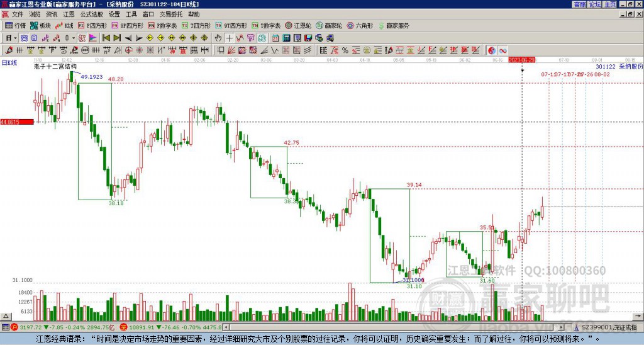644x345 pixels.
Task: Click the blue infinity loop icon
Action: pyautogui.click(x=502, y=50)
